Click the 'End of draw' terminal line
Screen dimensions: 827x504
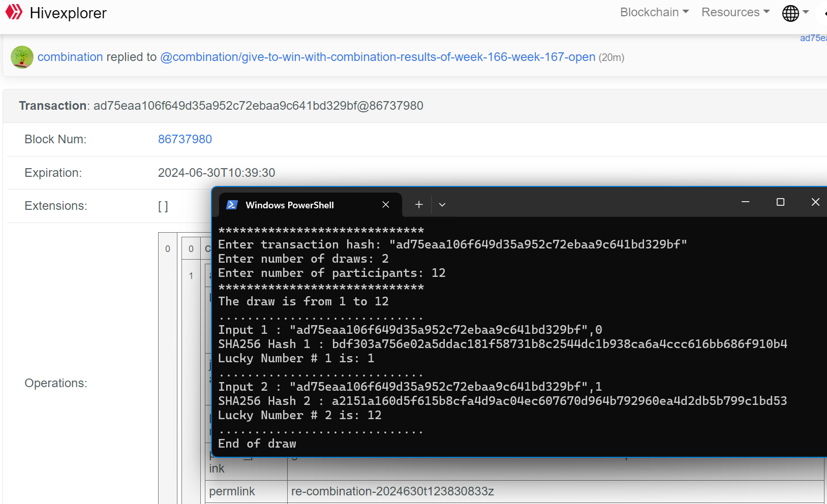[x=257, y=444]
